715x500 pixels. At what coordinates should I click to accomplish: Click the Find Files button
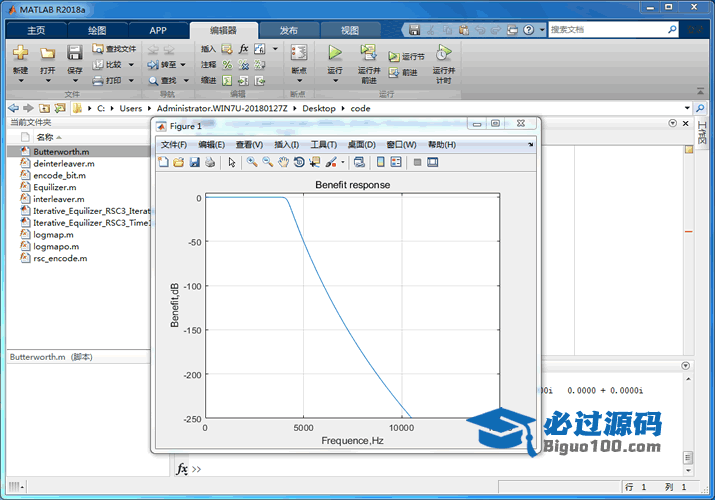point(114,49)
